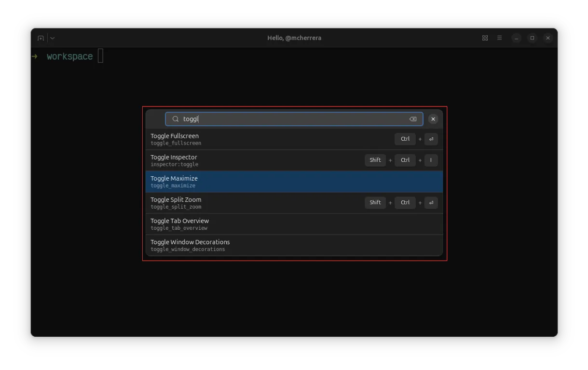The width and height of the screenshot is (588, 370).
Task: Close the command palette with the X button
Action: (x=433, y=119)
